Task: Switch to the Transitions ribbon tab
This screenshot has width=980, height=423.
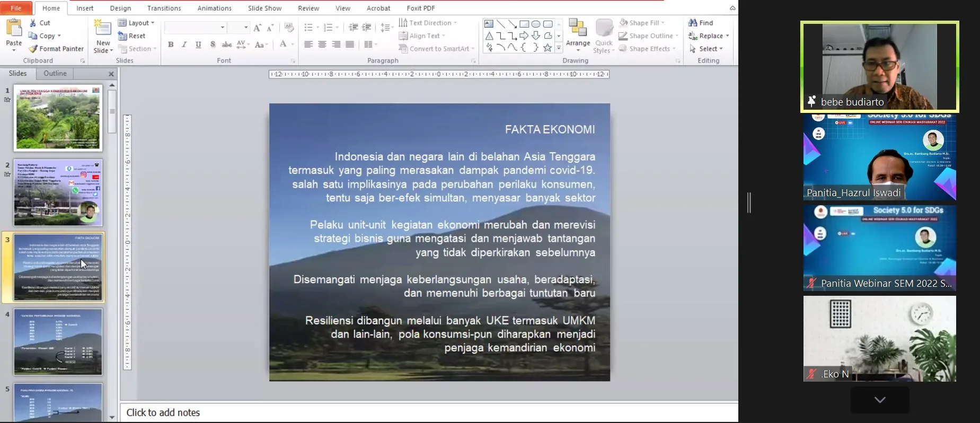Action: coord(164,8)
